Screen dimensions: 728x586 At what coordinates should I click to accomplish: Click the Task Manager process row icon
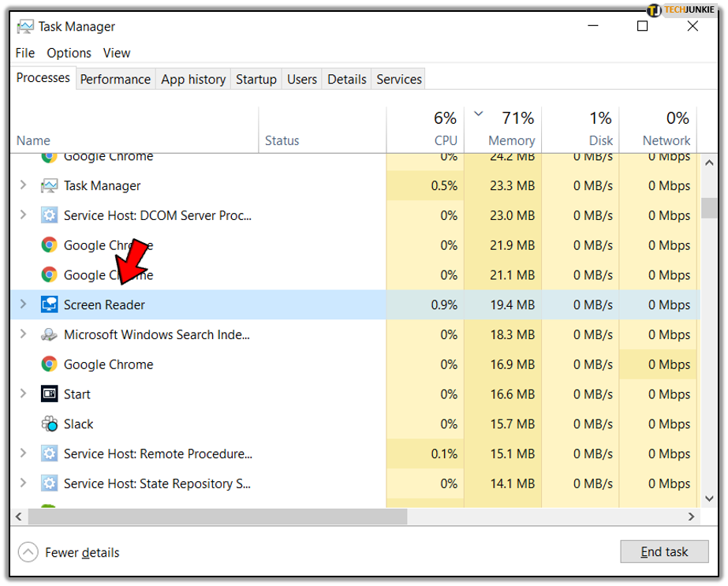coord(49,185)
